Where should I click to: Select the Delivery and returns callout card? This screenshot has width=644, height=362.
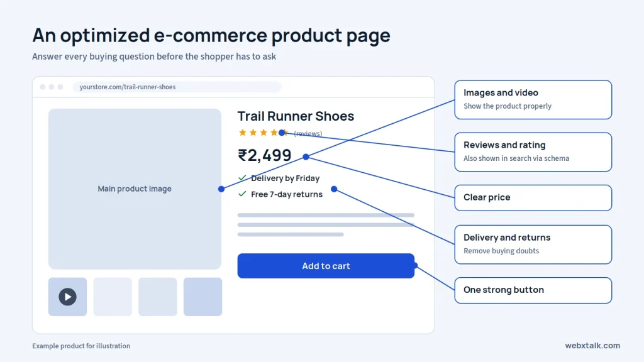(533, 244)
